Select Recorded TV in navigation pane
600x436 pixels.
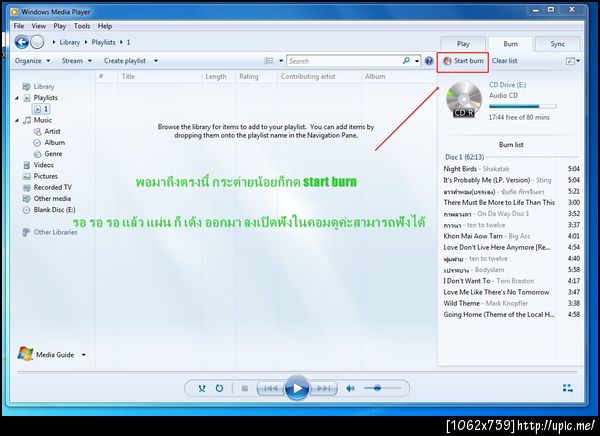tap(47, 187)
